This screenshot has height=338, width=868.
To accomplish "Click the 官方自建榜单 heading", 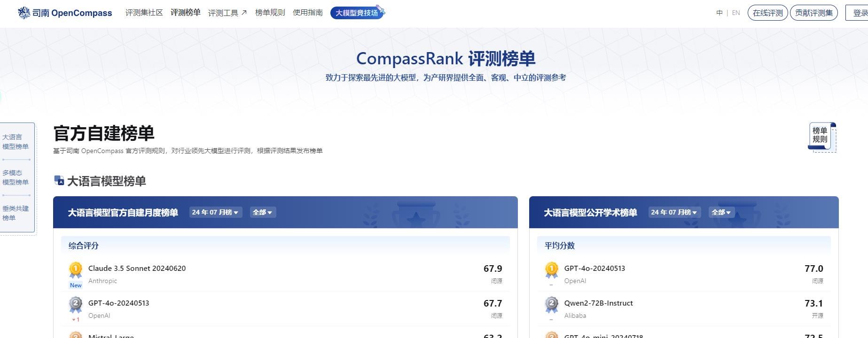I will (x=104, y=133).
